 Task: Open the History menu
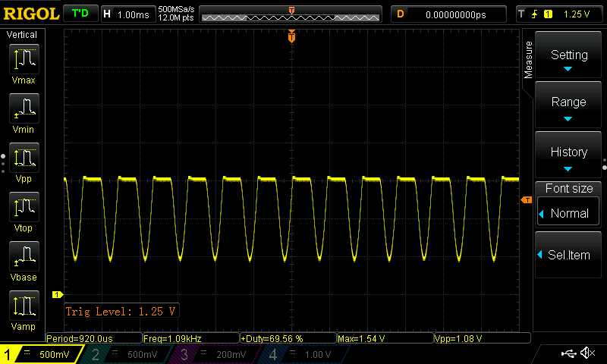click(568, 155)
